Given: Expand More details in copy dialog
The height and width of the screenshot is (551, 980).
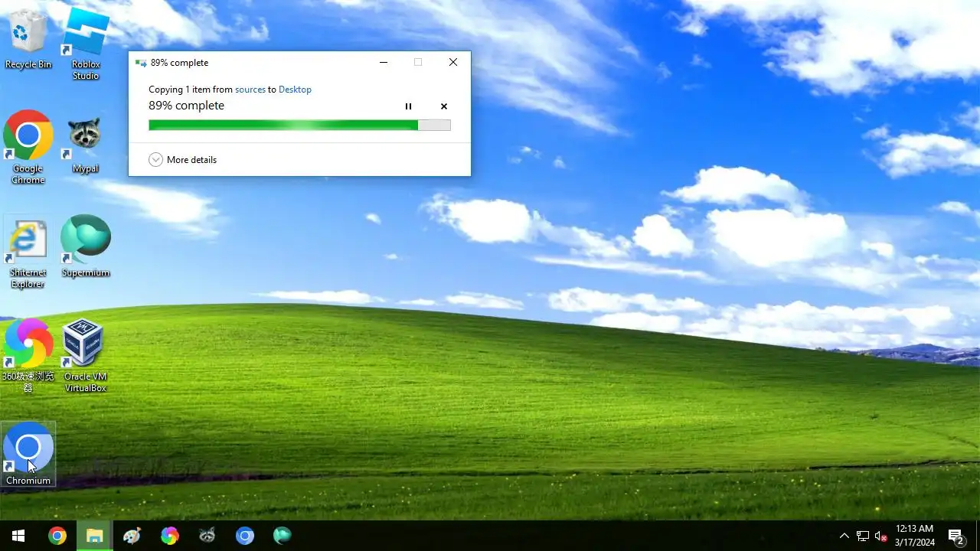Looking at the screenshot, I should pos(183,160).
